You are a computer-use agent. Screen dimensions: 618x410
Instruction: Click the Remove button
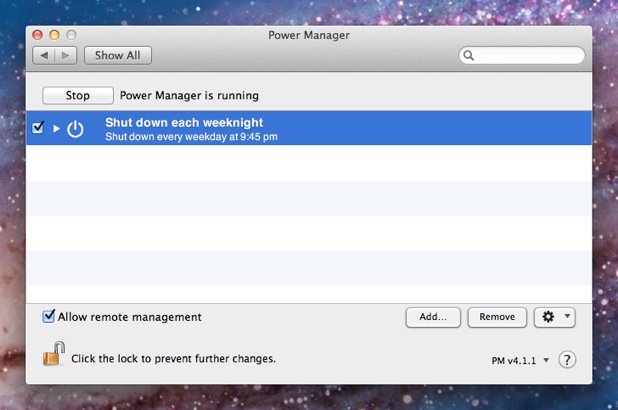[497, 317]
